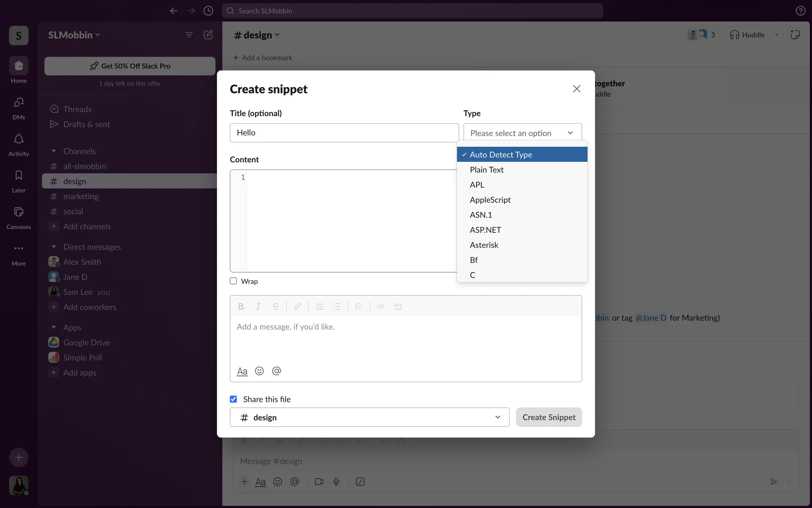The width and height of the screenshot is (812, 508).
Task: Open emoji picker in snippet message box
Action: coord(259,371)
